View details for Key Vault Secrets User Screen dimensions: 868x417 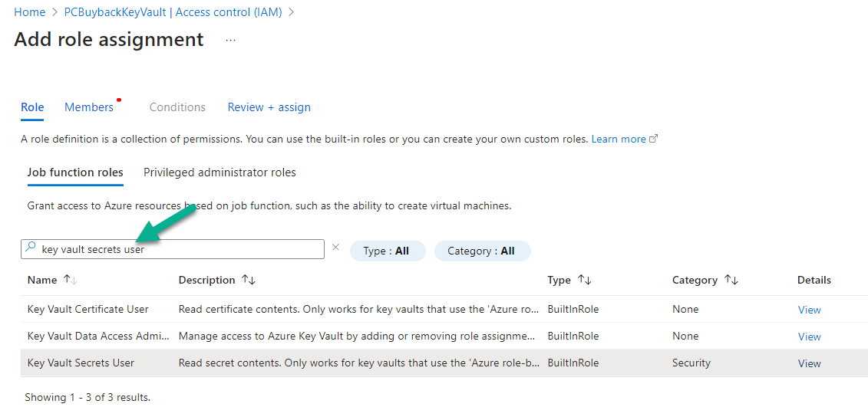pos(810,363)
